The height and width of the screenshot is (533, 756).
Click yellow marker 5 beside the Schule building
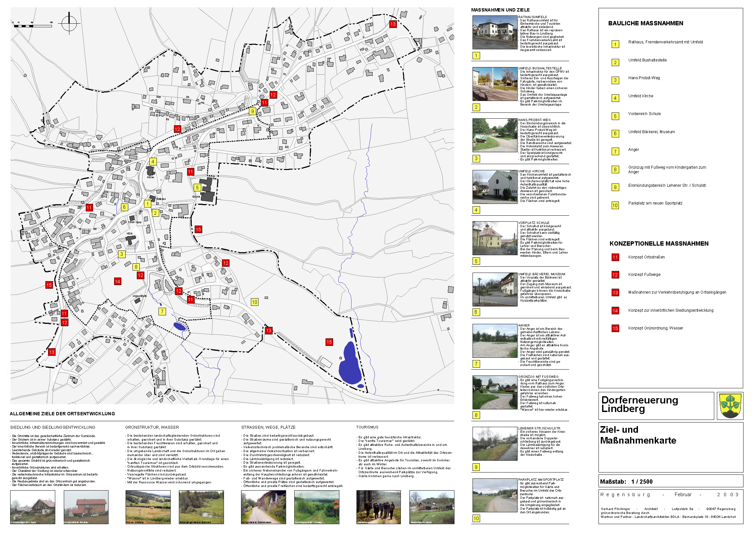tap(197, 188)
